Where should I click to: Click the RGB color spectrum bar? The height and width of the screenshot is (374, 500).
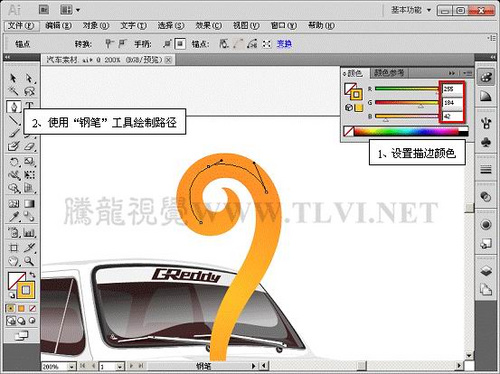pyautogui.click(x=406, y=131)
